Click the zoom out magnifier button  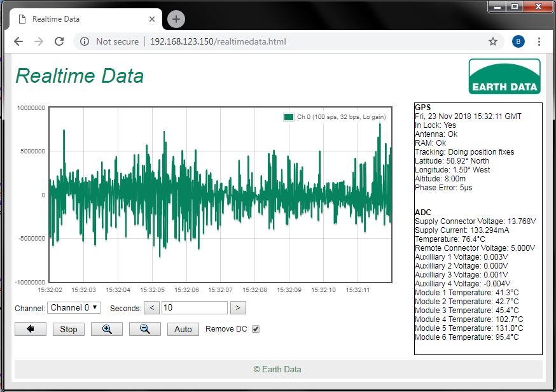click(x=144, y=329)
